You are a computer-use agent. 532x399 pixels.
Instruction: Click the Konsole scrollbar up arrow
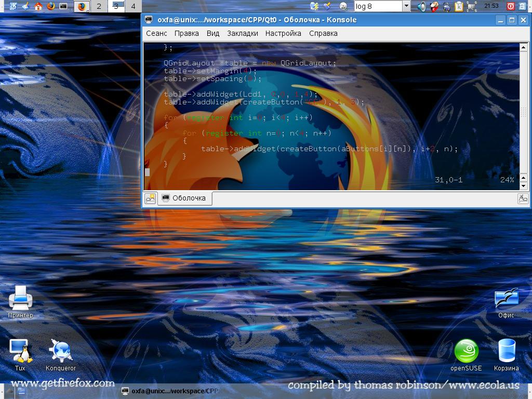[x=524, y=47]
